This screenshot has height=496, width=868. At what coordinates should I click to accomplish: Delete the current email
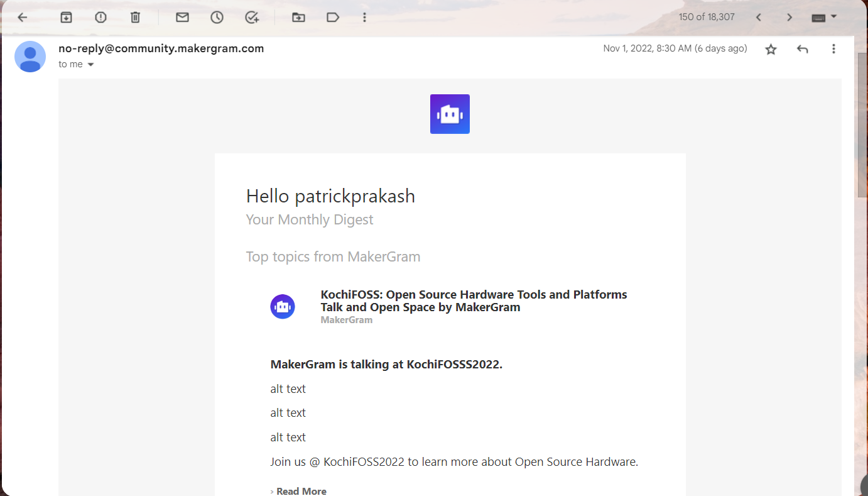tap(135, 17)
